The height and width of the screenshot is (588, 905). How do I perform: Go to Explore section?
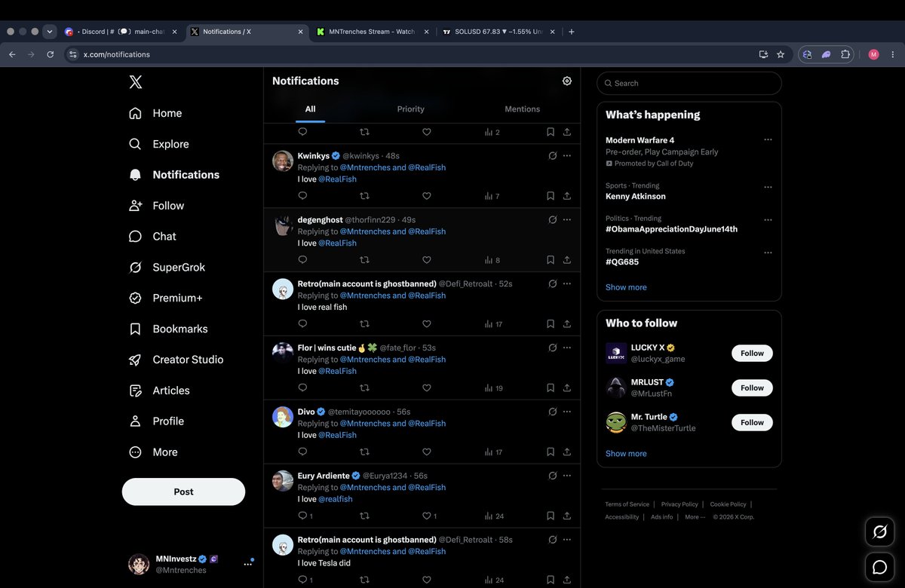tap(159, 144)
